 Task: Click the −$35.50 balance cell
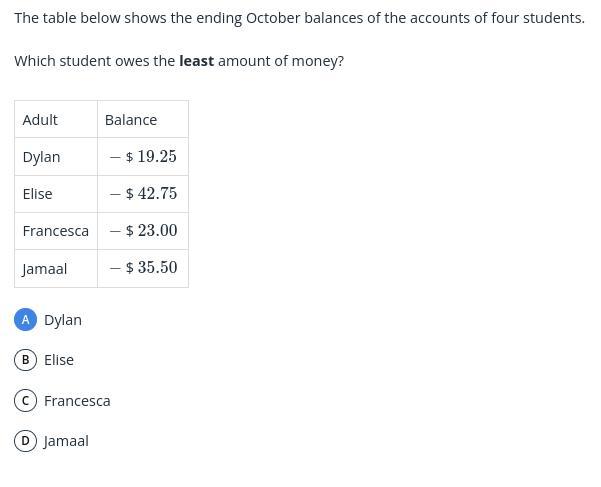tap(144, 268)
